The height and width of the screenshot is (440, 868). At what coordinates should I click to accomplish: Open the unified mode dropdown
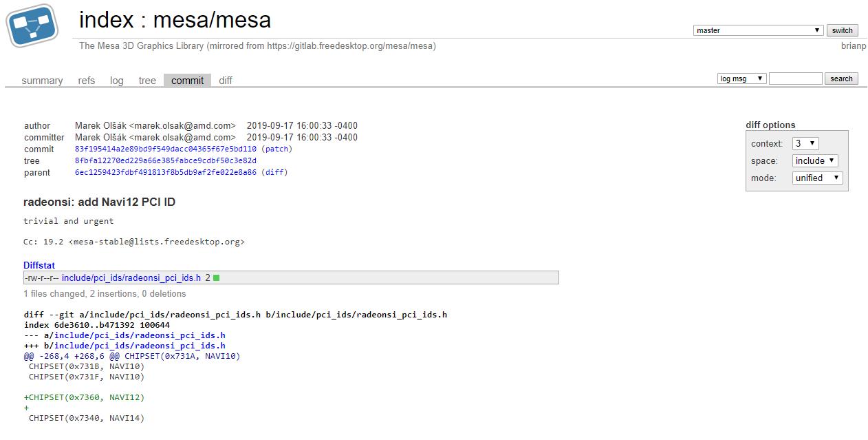point(818,178)
